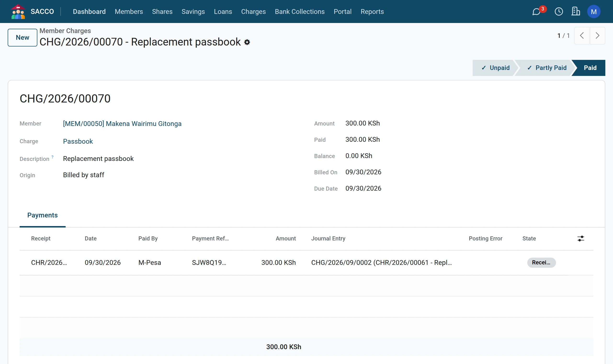Sort payments by Receipt column header
The width and height of the screenshot is (613, 364).
[x=41, y=239]
